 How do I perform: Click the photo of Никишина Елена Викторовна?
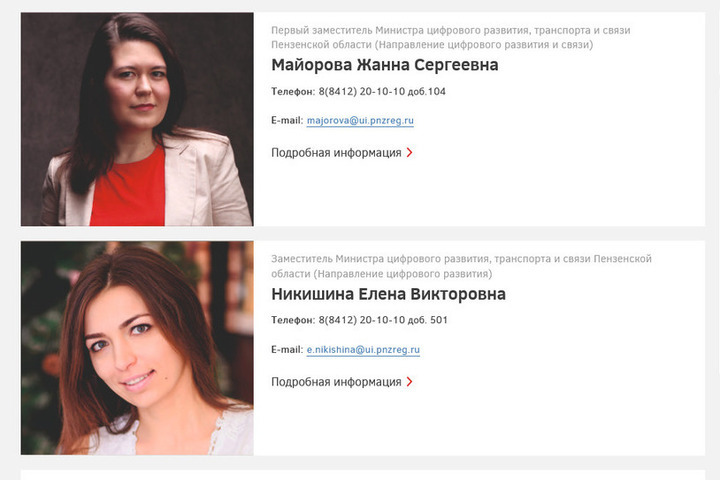coord(137,348)
